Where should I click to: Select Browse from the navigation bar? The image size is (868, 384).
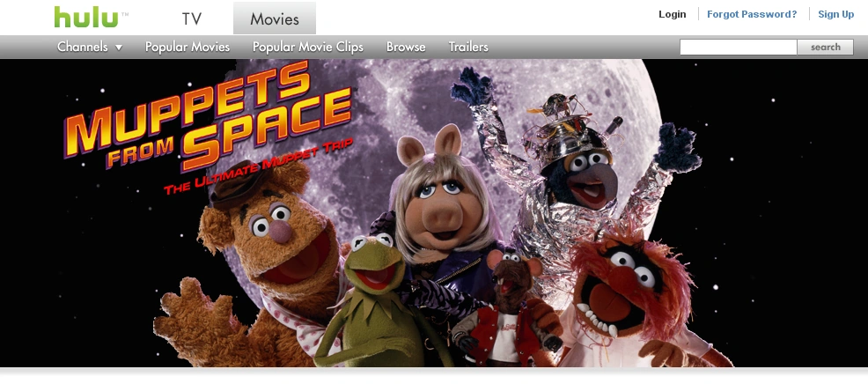[x=406, y=47]
